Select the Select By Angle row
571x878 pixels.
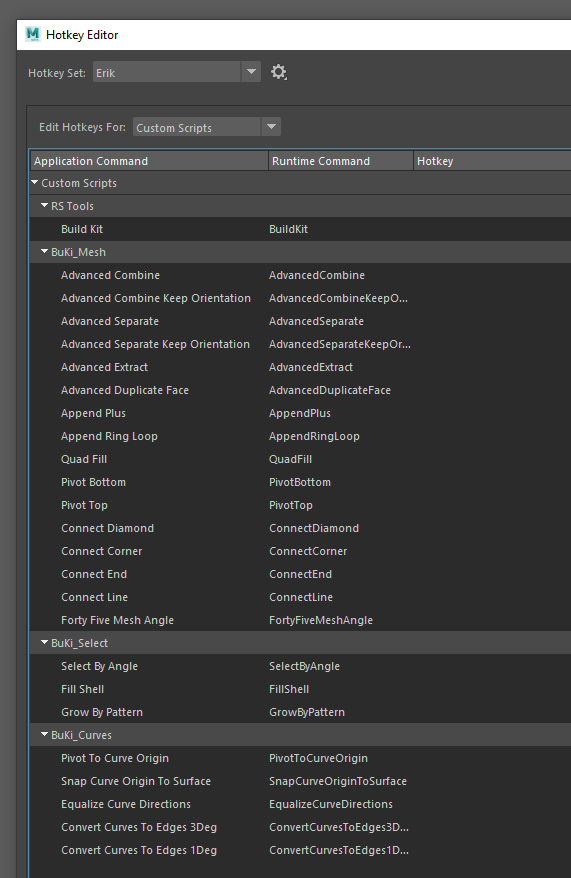(x=301, y=666)
